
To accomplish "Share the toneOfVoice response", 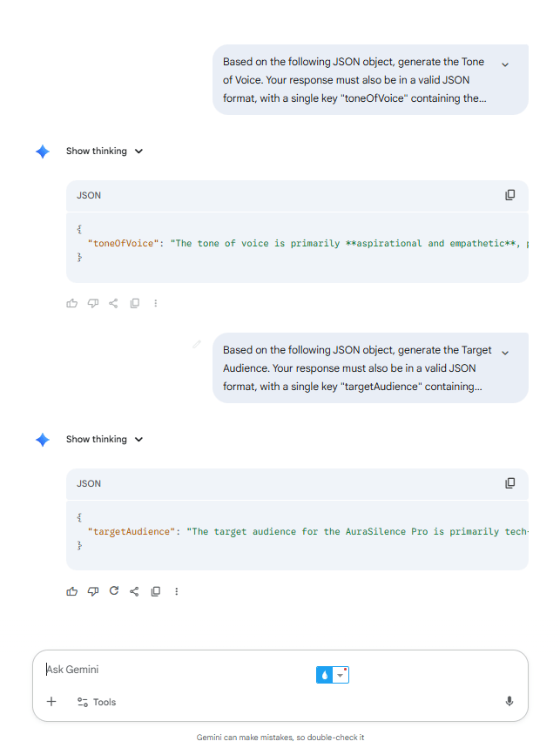I will 113,303.
